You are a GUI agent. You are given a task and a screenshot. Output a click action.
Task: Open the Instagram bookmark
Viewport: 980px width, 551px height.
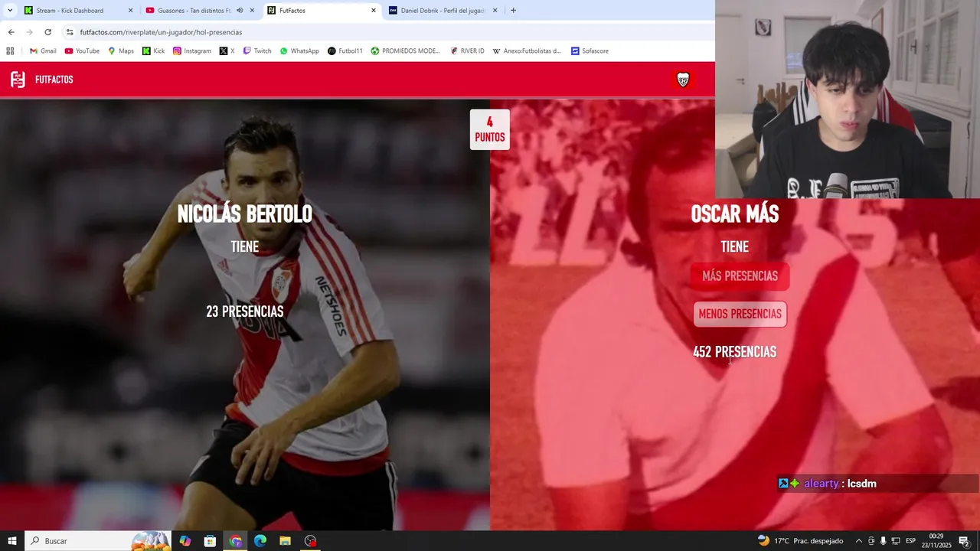(x=191, y=51)
